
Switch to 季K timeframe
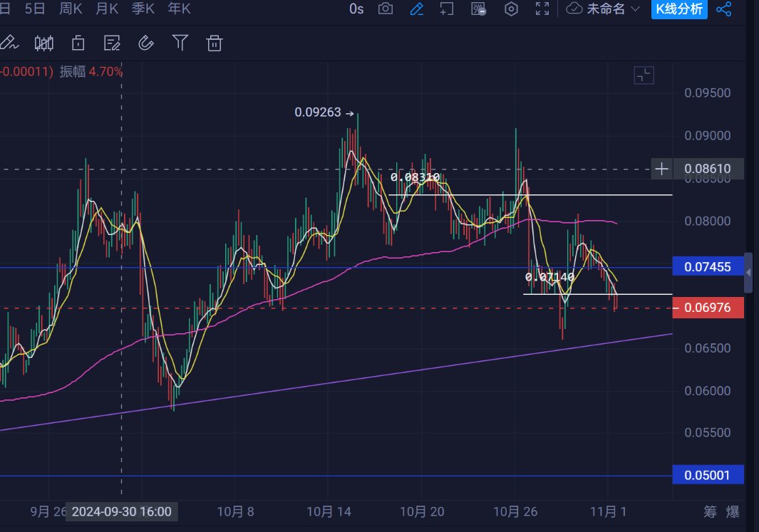[x=143, y=9]
